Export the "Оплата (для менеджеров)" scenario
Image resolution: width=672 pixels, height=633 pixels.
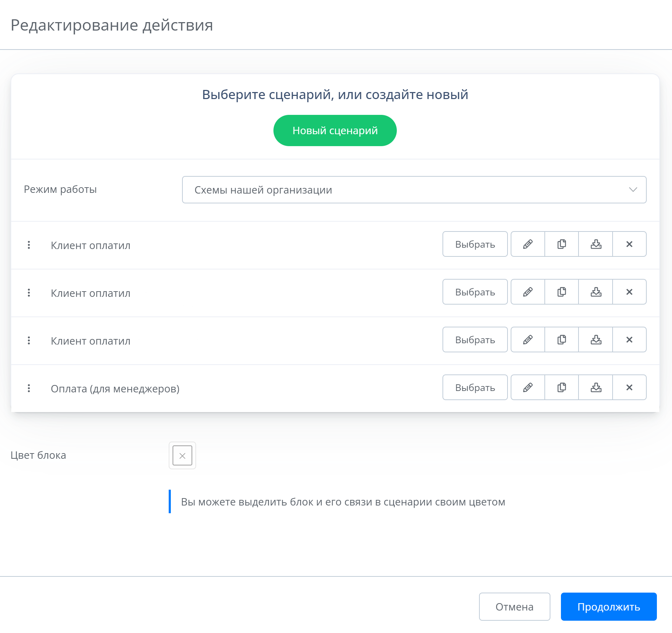point(596,387)
